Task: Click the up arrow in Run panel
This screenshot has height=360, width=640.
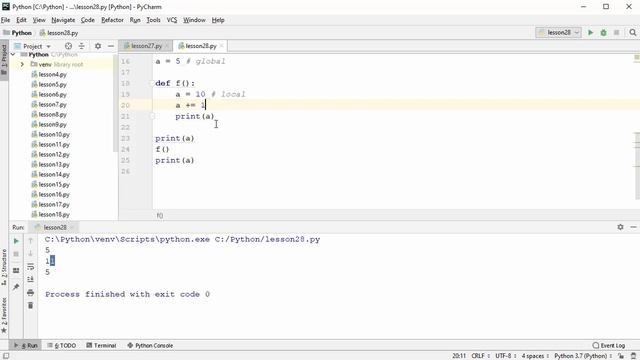Action: 31,241
